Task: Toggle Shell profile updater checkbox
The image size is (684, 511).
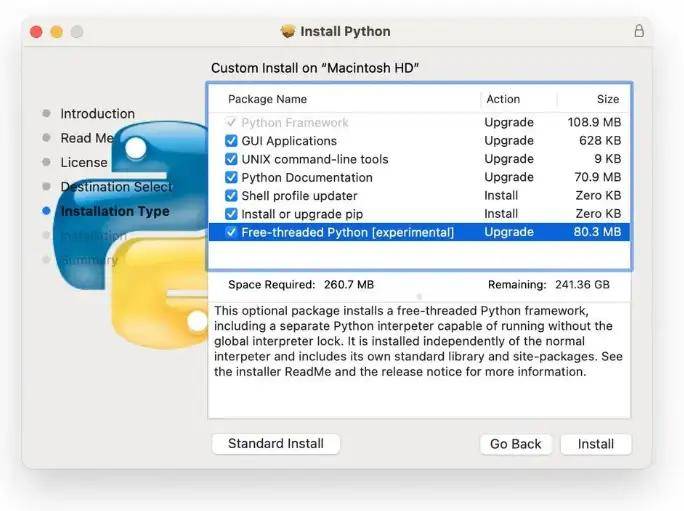Action: pyautogui.click(x=231, y=196)
